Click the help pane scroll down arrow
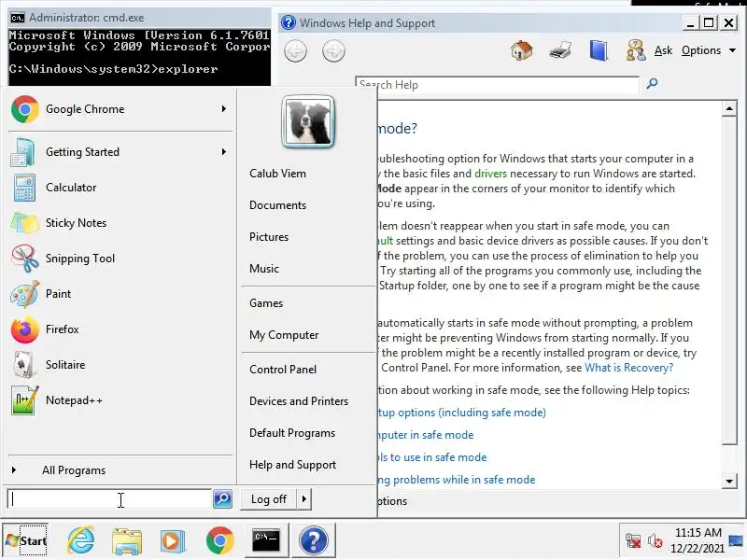This screenshot has width=747, height=560. [x=729, y=481]
